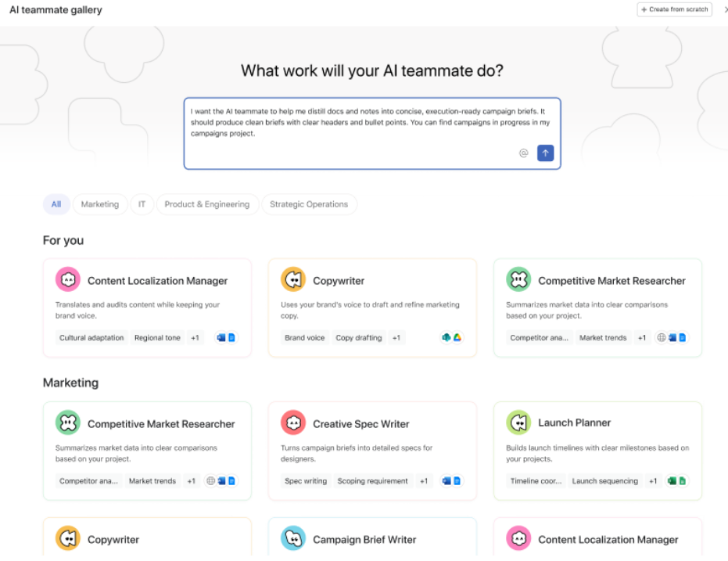Click the Create from scratch button
Screen dimensions: 728x561
point(674,9)
